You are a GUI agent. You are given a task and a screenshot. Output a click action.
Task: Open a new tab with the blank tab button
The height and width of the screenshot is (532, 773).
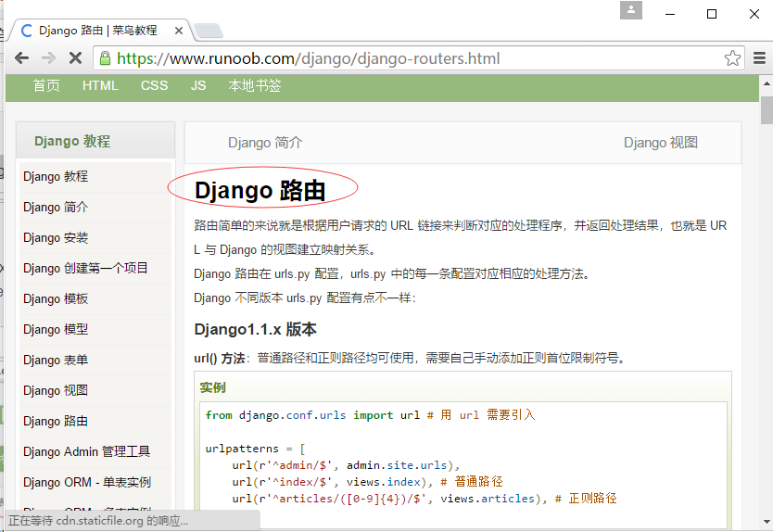[208, 31]
